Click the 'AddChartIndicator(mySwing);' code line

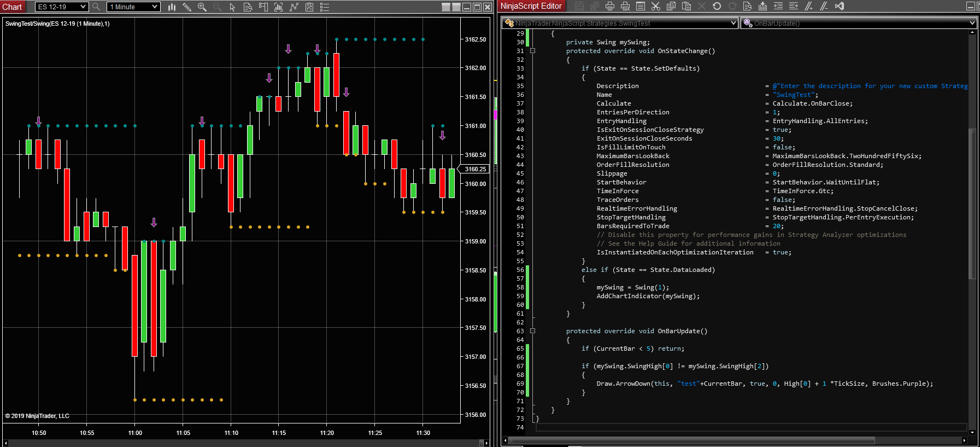click(x=648, y=296)
